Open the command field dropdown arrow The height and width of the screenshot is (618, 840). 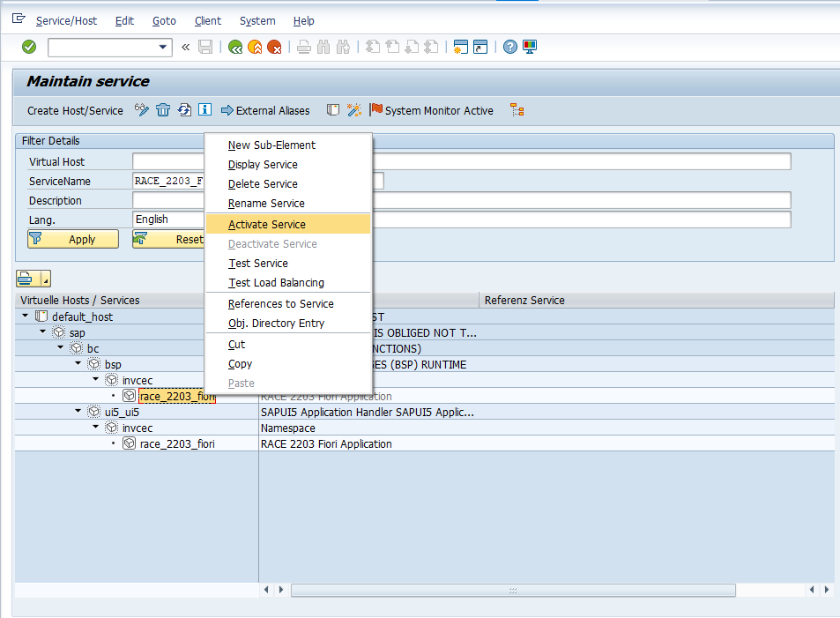pyautogui.click(x=163, y=47)
